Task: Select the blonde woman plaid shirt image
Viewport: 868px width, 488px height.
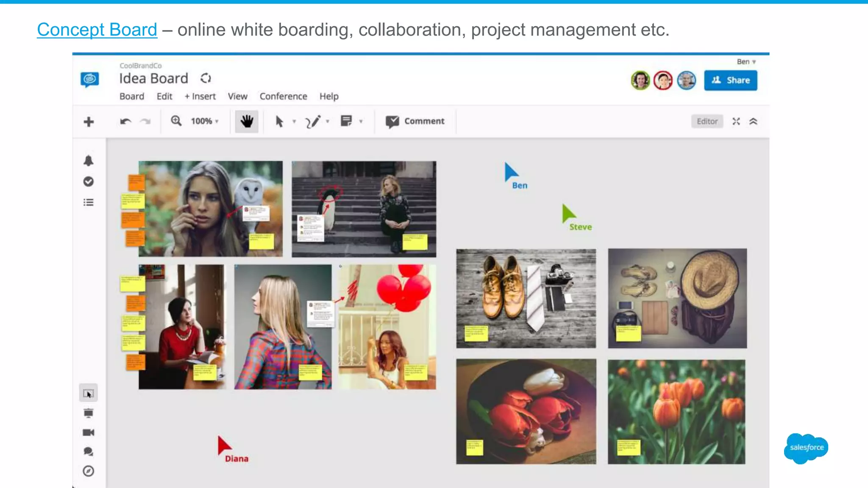Action: [x=283, y=327]
